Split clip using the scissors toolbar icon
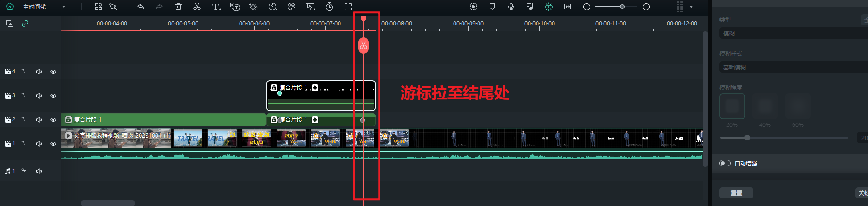868x206 pixels. point(197,7)
